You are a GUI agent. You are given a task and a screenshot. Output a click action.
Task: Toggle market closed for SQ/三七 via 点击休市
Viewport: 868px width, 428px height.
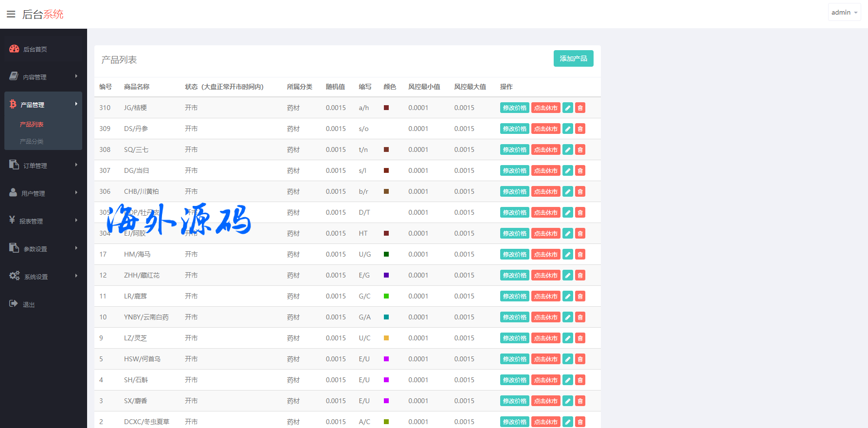coord(545,149)
